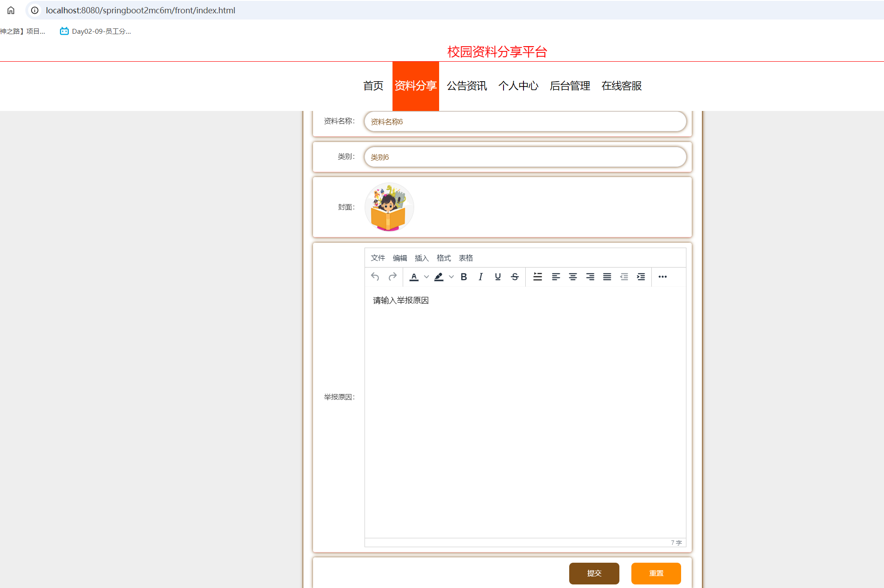Open the line height control
The height and width of the screenshot is (588, 884).
point(537,277)
